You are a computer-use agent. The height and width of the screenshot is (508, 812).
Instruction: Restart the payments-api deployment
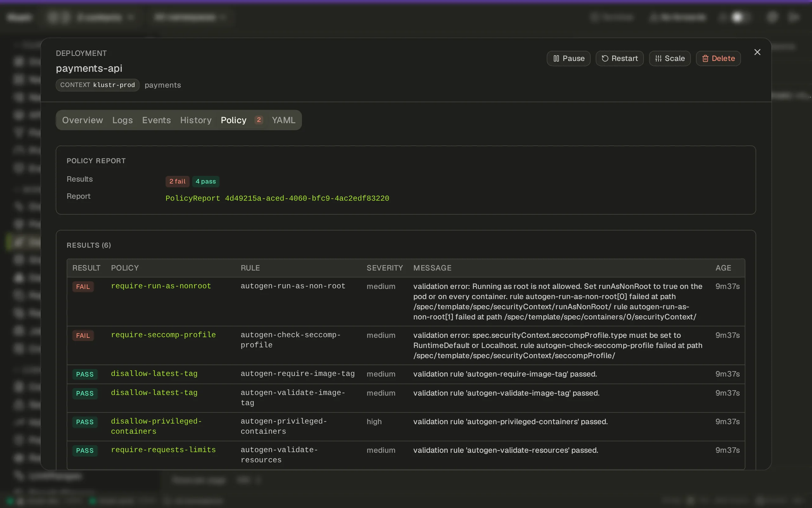click(x=619, y=58)
